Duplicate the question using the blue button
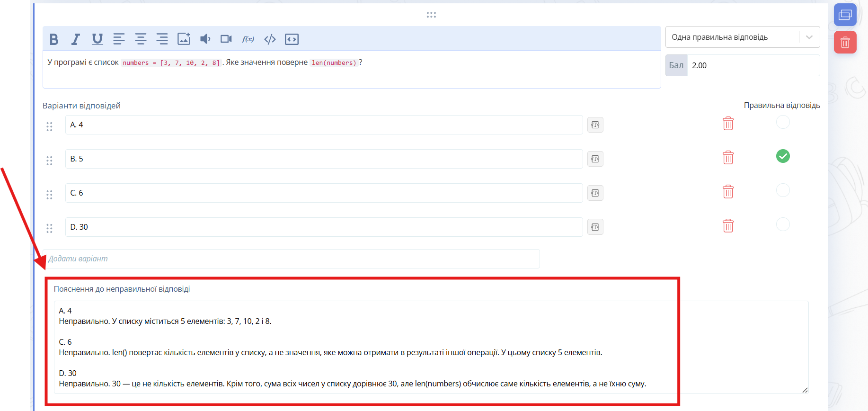 click(x=845, y=15)
